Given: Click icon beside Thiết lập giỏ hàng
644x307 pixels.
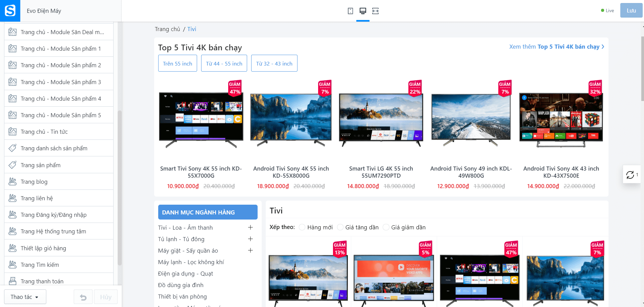Looking at the screenshot, I should click(x=13, y=248).
